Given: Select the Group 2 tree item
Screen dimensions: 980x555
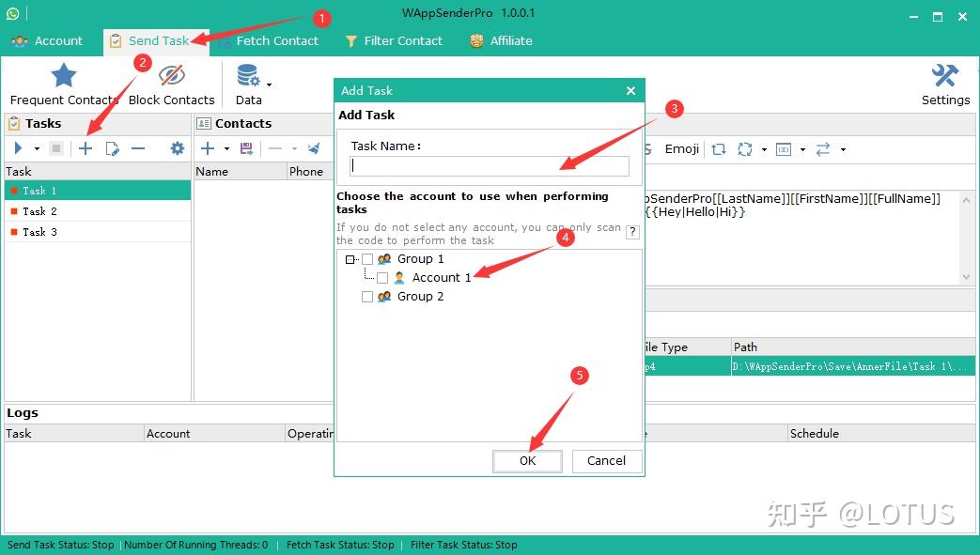Looking at the screenshot, I should click(x=420, y=296).
